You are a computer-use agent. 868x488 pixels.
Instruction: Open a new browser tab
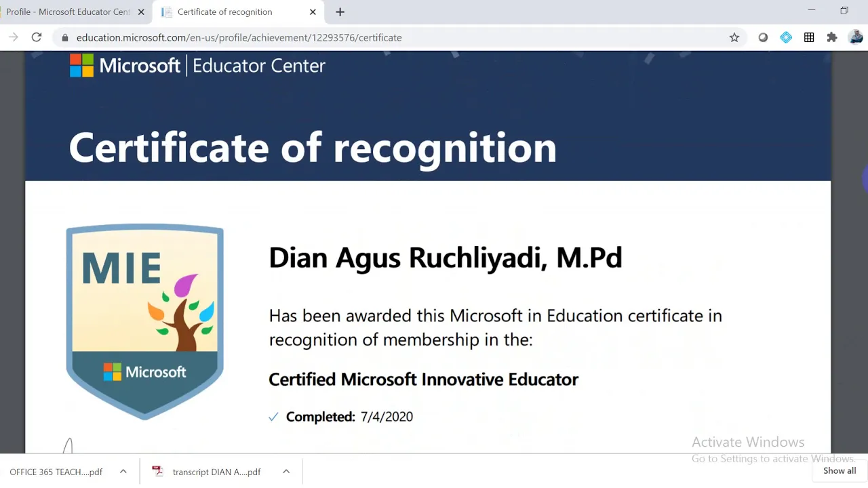click(x=340, y=12)
